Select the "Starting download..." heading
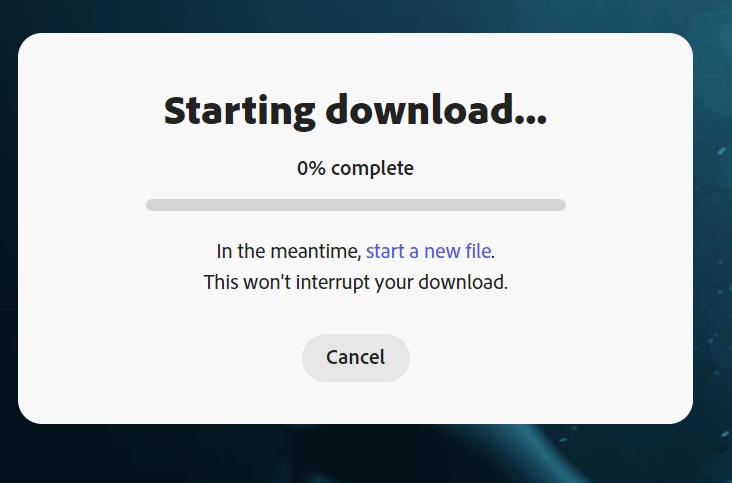 [355, 111]
